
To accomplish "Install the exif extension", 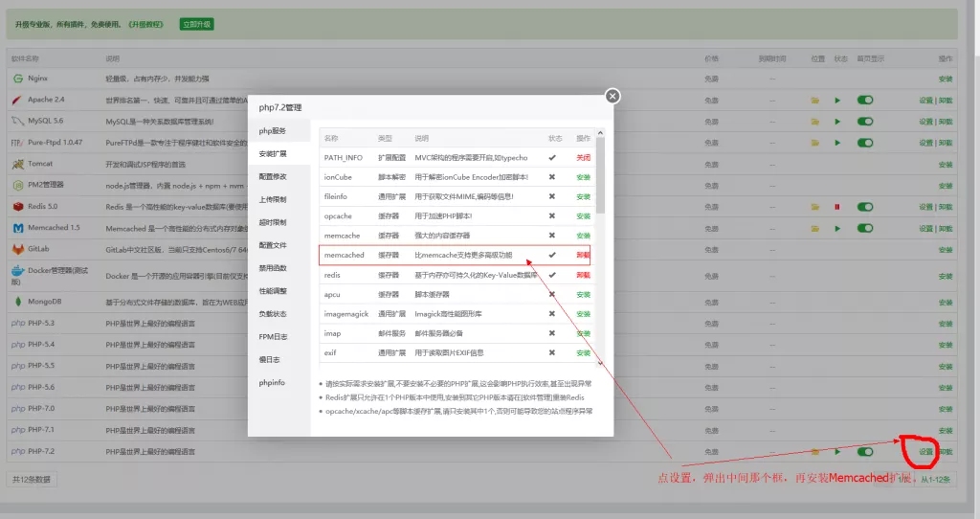I will 583,352.
